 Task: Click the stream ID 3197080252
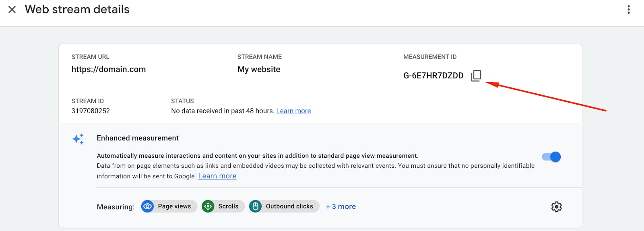(91, 111)
